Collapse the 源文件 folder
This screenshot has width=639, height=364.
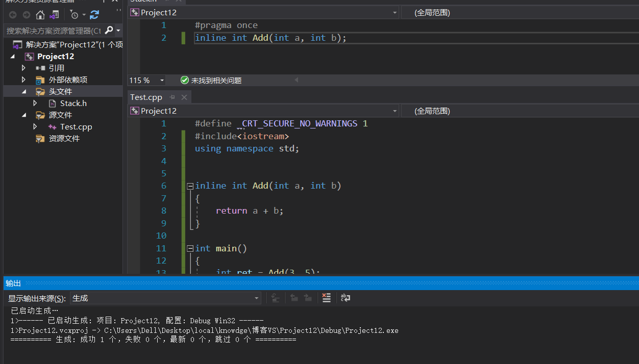[23, 115]
